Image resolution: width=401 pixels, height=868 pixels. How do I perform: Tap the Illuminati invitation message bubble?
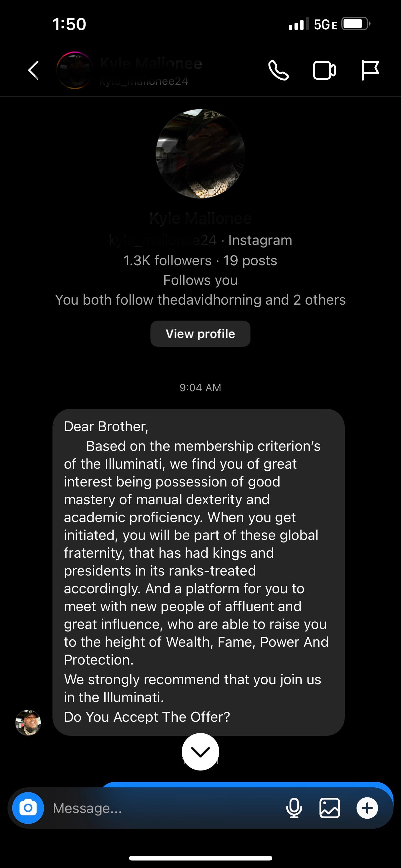coord(198,571)
